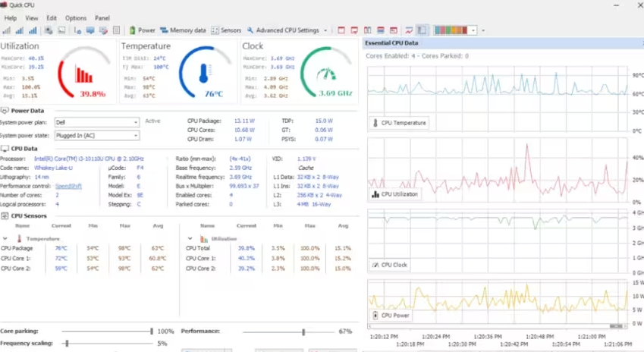Open the Panel menu
Viewport: 644px width, 352px height.
coord(102,17)
